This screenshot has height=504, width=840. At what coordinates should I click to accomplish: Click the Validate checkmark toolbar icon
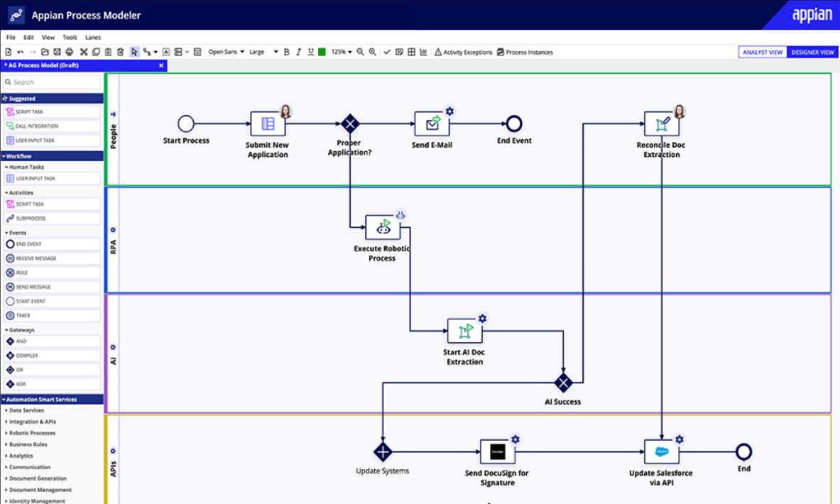(x=387, y=52)
